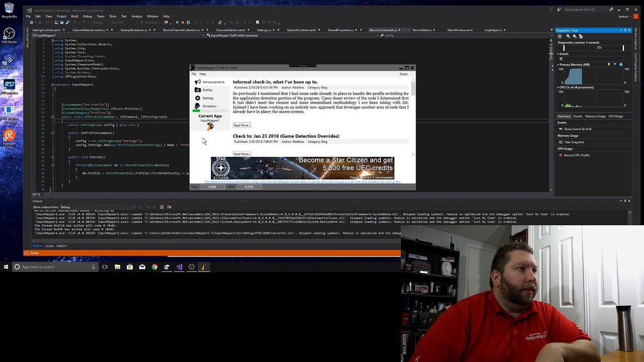Open OBS Studio from the taskbar
Screen dimensions: 644x362
[x=191, y=267]
